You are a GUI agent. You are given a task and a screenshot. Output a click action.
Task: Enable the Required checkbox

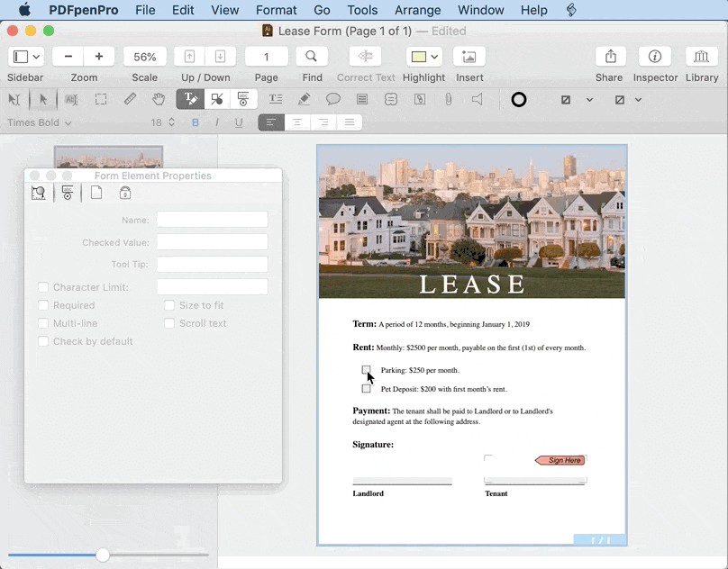point(42,304)
